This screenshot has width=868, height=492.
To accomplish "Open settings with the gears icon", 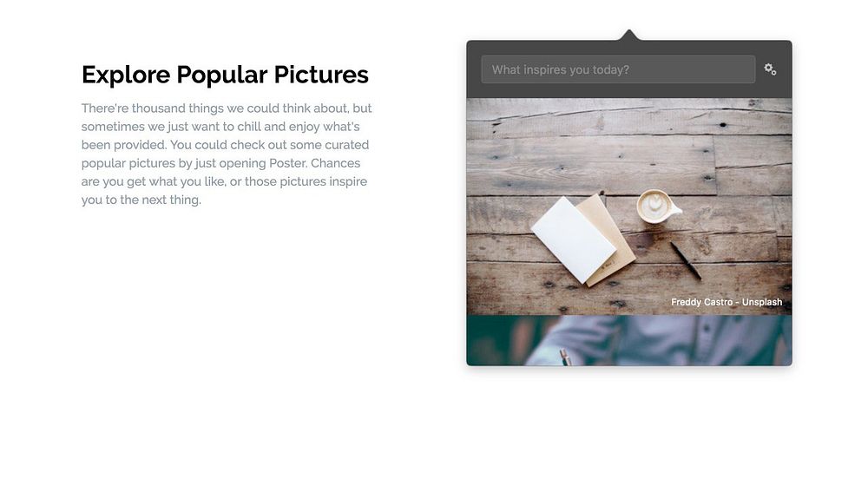I will coord(770,69).
